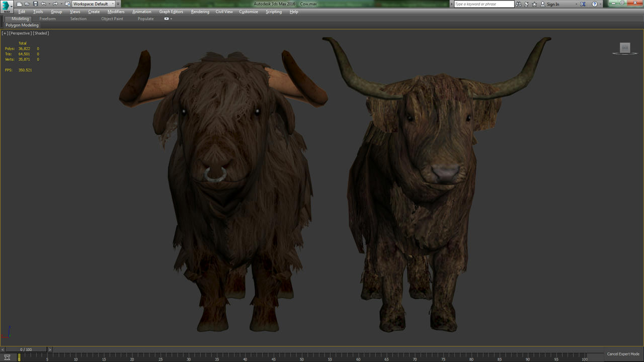Click the InfoCenter search field

[484, 4]
